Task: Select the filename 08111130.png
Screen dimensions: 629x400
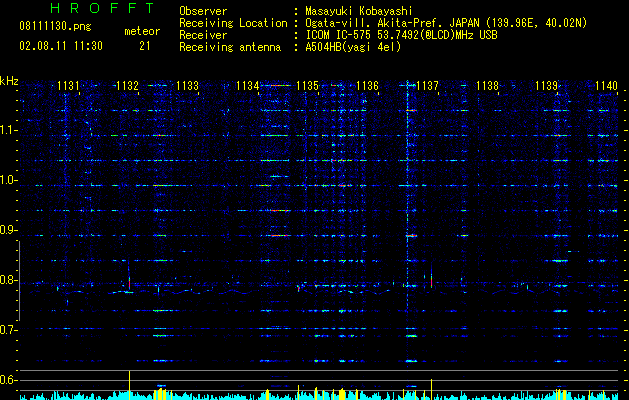Action: pyautogui.click(x=55, y=27)
